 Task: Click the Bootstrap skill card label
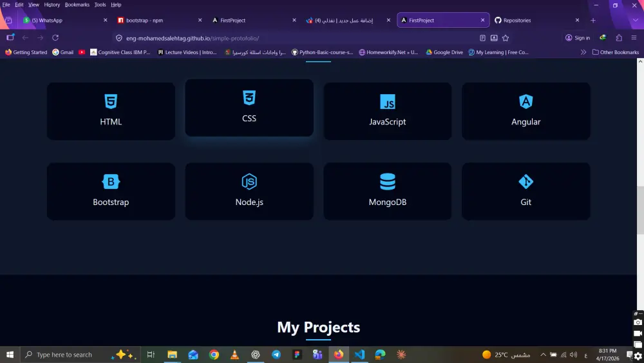(x=111, y=202)
